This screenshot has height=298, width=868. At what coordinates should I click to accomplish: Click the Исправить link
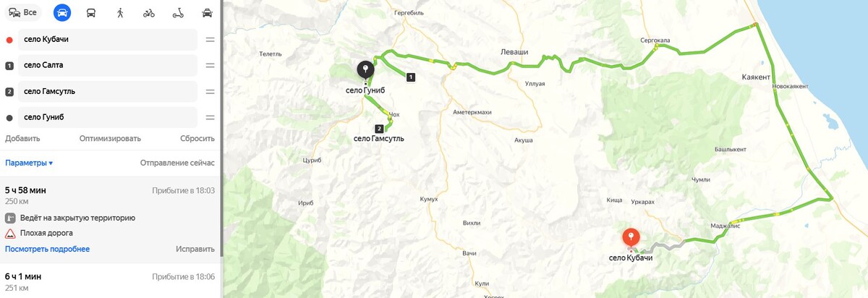tap(195, 249)
